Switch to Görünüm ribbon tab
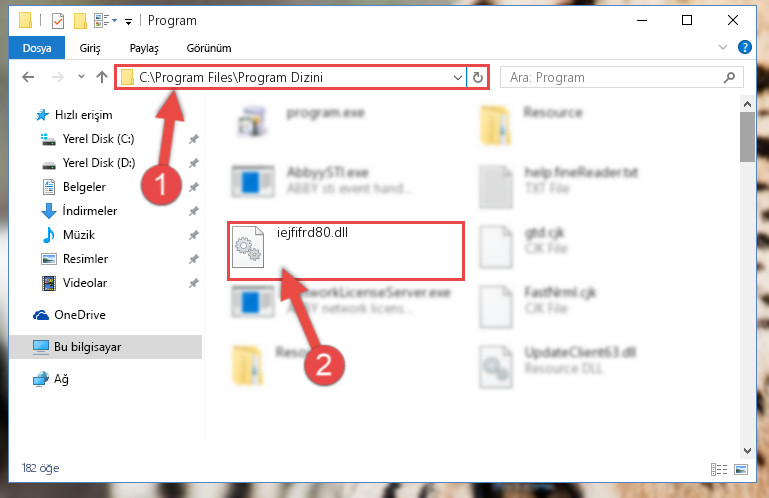Viewport: 769px width, 498px height. point(209,48)
